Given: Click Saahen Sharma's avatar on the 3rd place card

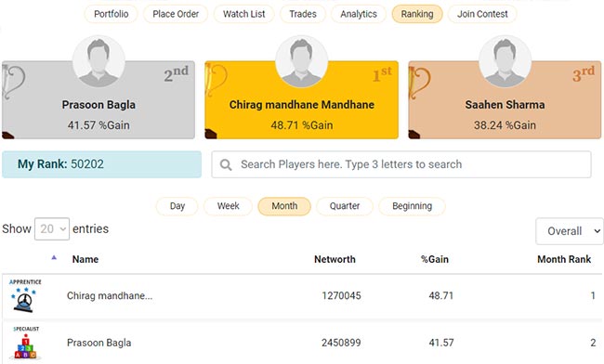Looking at the screenshot, I should click(505, 62).
